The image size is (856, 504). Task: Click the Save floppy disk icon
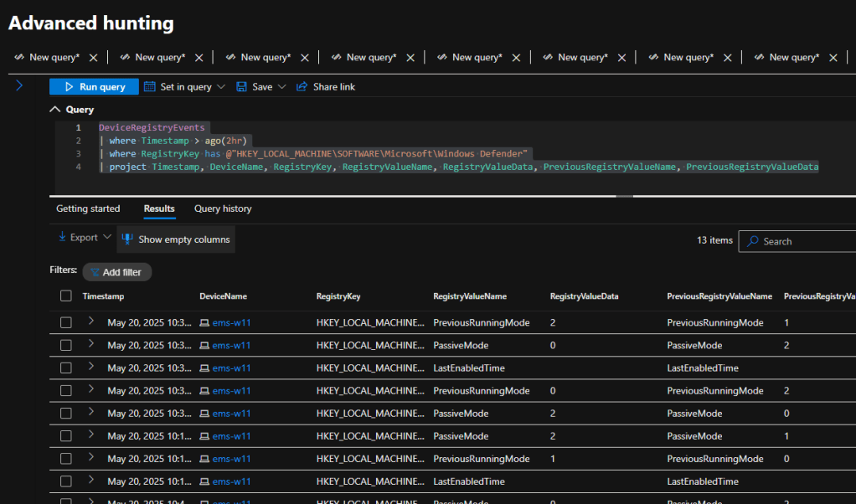pos(242,87)
